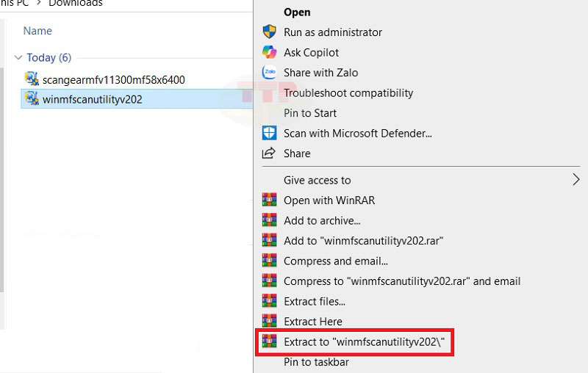Screen dimensions: 588x373
Task: Choose Ask Copilot from the menu
Action: pos(311,52)
